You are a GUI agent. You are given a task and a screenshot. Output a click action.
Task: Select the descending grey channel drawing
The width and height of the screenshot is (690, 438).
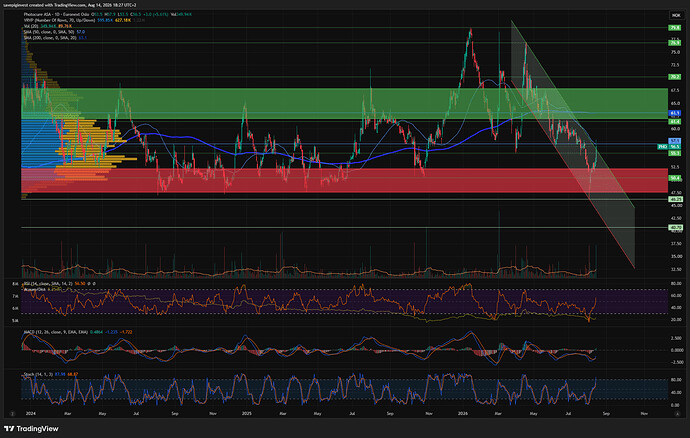pyautogui.click(x=573, y=144)
